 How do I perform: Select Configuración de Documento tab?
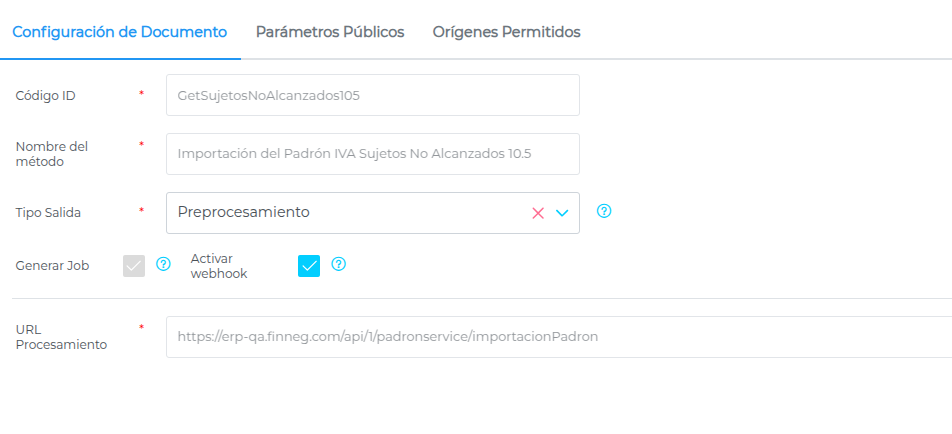click(x=120, y=32)
